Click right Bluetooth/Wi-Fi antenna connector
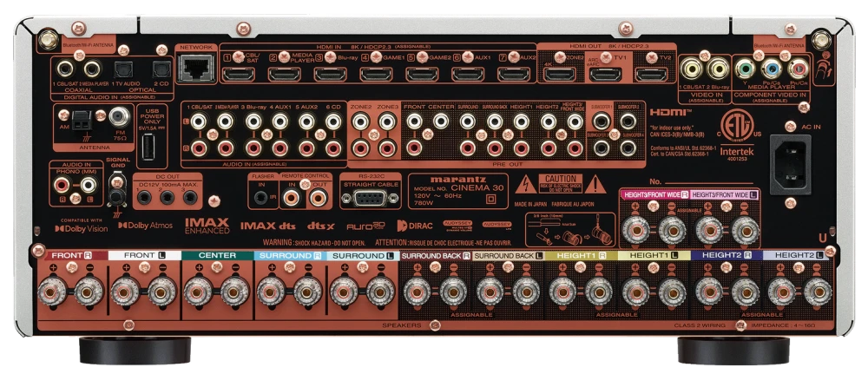This screenshot has height=387, width=868. tap(821, 39)
